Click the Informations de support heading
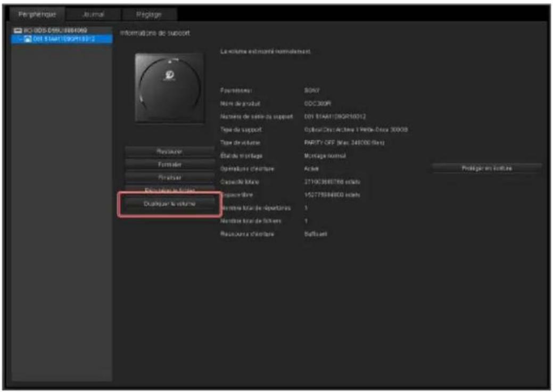The width and height of the screenshot is (553, 392). click(155, 33)
